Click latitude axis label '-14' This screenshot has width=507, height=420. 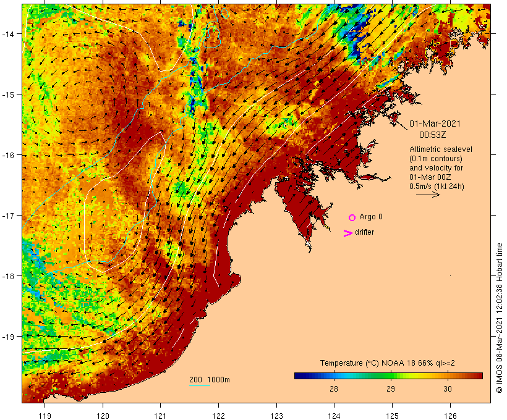pyautogui.click(x=7, y=34)
